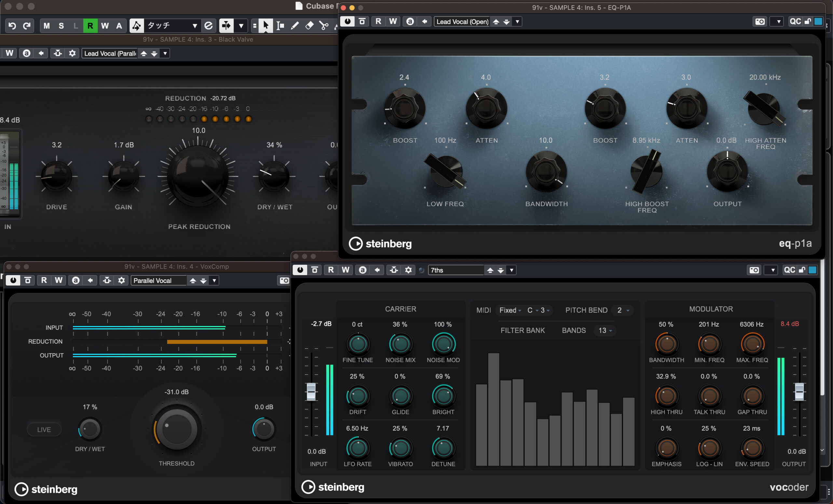Screen dimensions: 833x504
Task: Click the EQ-P1A A/B compare icon
Action: (x=410, y=21)
